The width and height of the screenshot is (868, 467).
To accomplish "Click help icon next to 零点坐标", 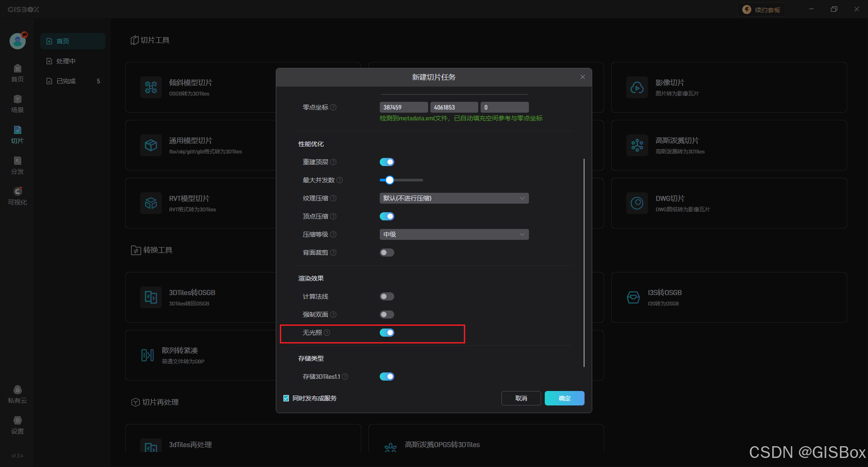I will coord(333,107).
